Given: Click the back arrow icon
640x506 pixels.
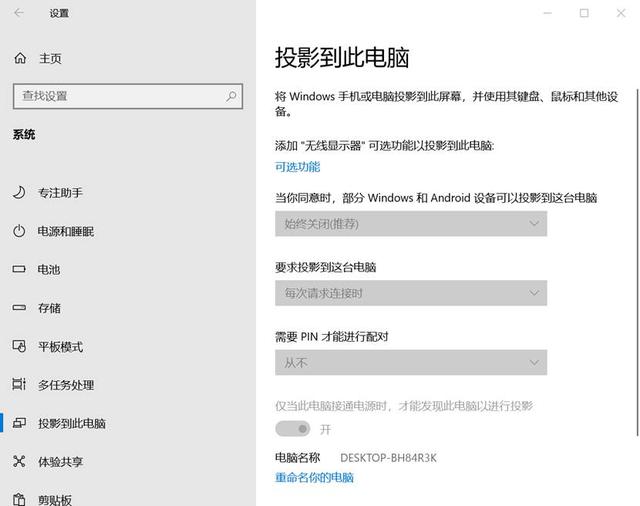Looking at the screenshot, I should tap(19, 13).
